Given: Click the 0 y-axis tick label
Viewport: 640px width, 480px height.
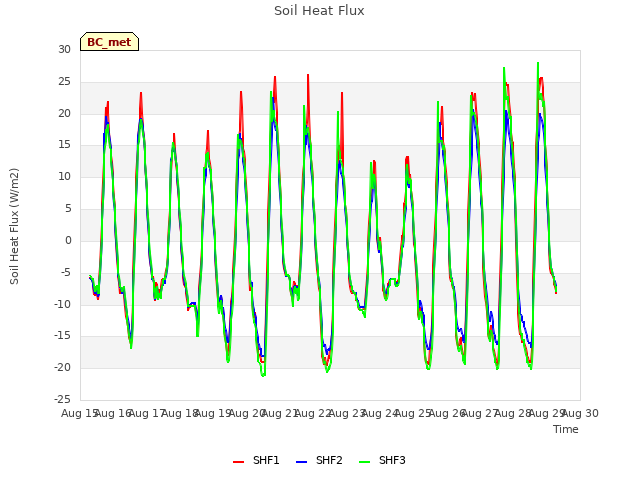Looking at the screenshot, I should coord(68,240).
